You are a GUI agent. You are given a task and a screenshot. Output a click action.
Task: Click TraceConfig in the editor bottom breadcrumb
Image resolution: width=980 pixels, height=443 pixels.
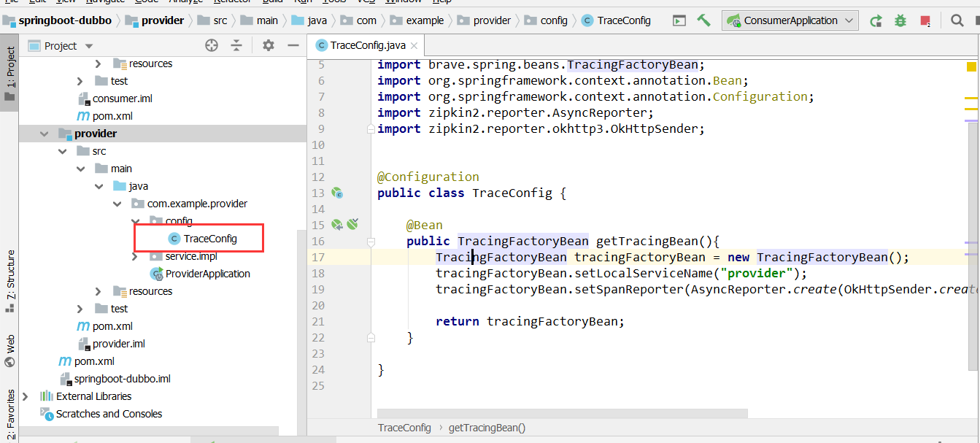click(404, 428)
